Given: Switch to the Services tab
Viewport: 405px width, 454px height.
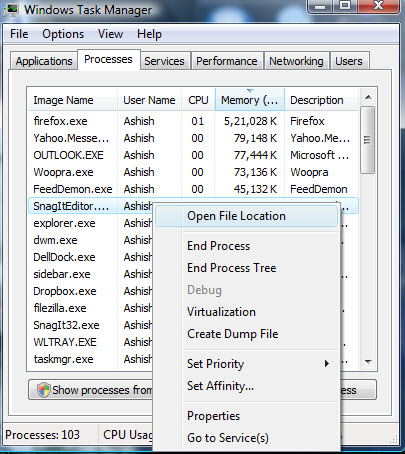Looking at the screenshot, I should [x=164, y=61].
